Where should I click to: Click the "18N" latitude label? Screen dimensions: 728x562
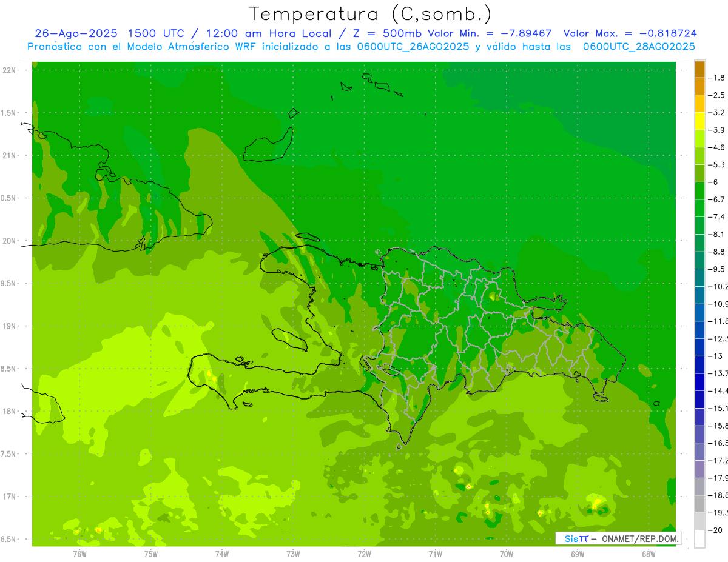click(x=10, y=411)
